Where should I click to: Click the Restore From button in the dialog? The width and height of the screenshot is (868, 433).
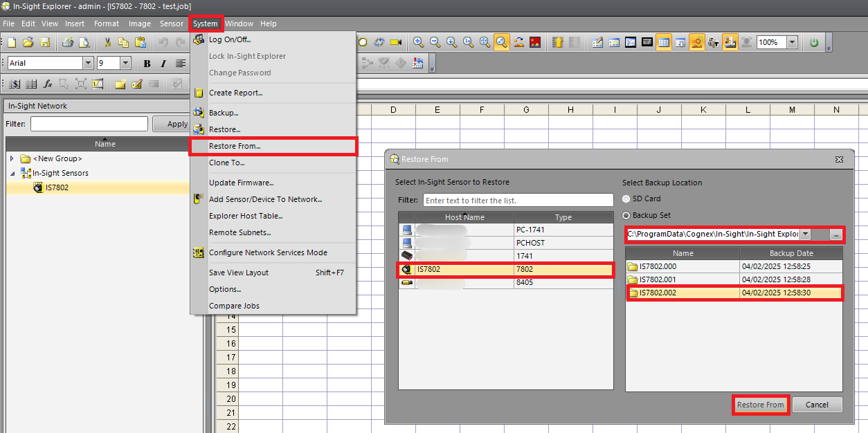tap(760, 405)
